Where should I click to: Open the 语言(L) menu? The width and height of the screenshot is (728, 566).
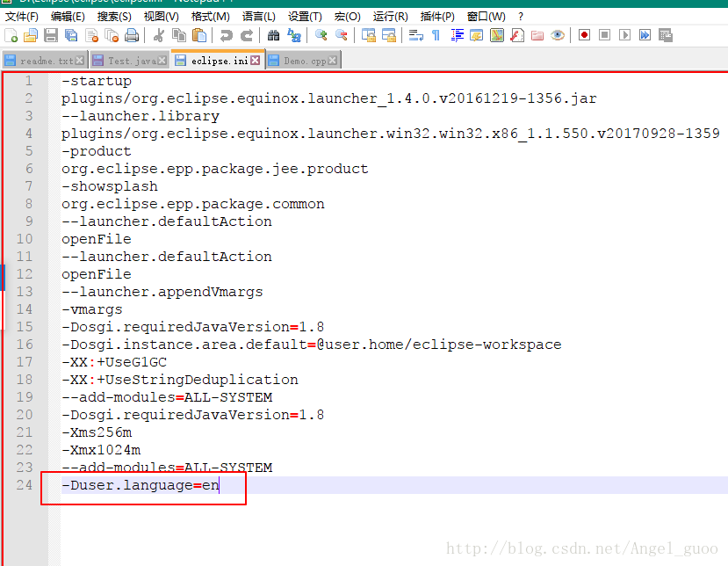point(258,17)
